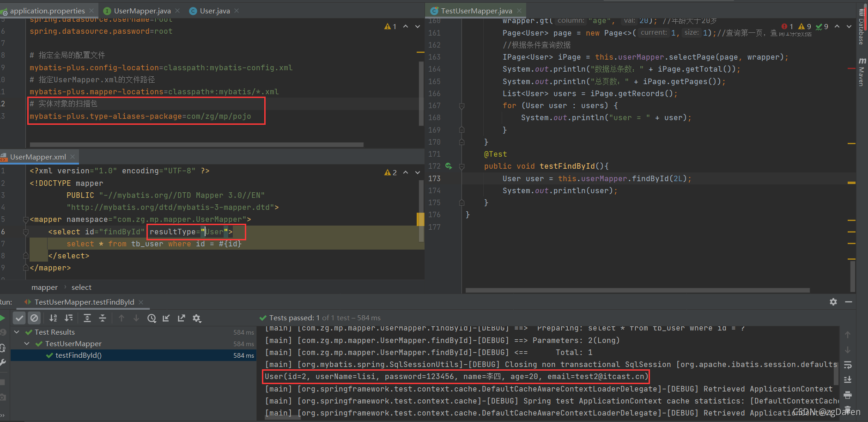Click run gutter icon at line 172

click(x=448, y=166)
